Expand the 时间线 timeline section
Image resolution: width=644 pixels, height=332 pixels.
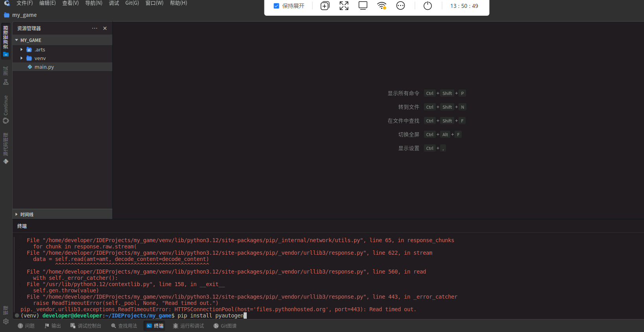tap(62, 214)
